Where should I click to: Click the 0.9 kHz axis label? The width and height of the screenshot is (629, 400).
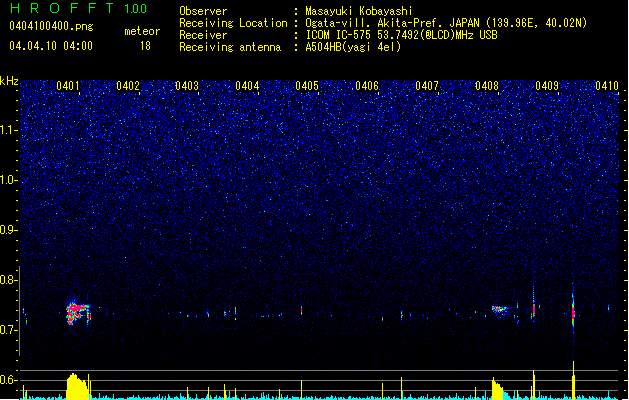[9, 230]
